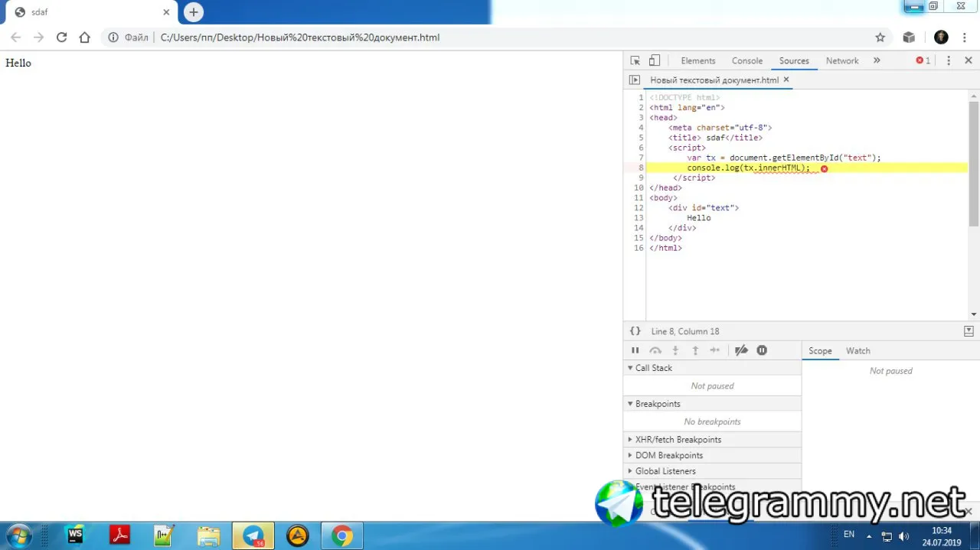Select the Sources tab
The image size is (980, 550).
click(x=794, y=60)
